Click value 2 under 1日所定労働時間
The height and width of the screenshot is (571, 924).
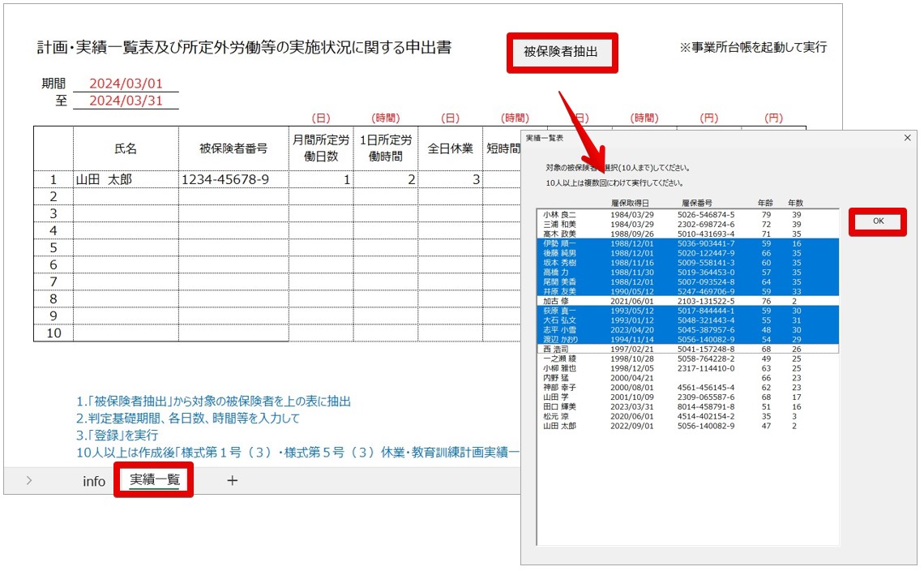coord(386,179)
